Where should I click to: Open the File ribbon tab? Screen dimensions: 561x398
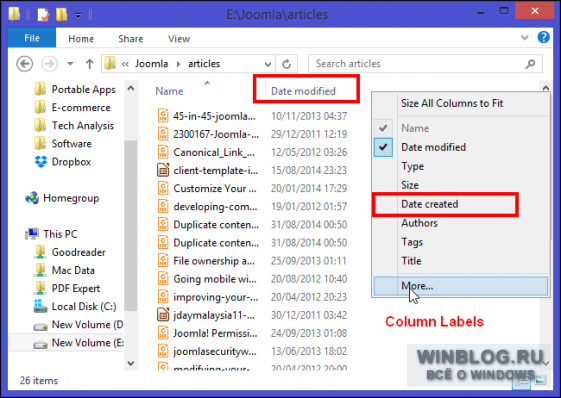32,38
